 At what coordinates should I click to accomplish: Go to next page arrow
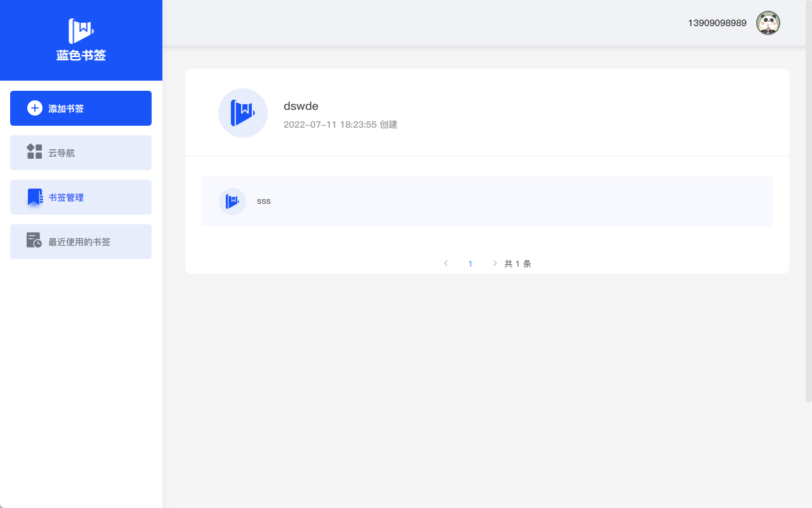(495, 264)
